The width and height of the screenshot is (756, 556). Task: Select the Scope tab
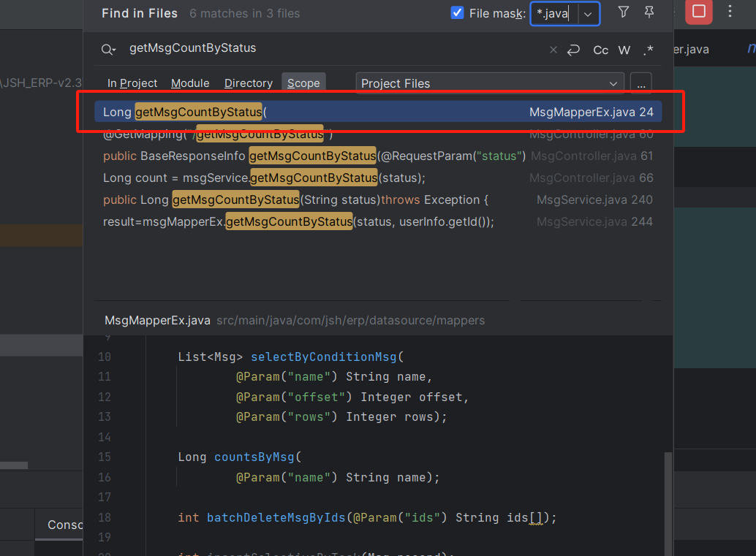tap(303, 83)
